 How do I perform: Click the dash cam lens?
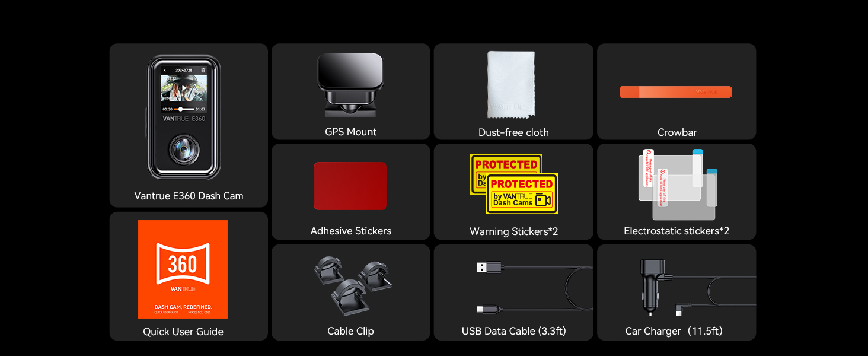coord(184,148)
